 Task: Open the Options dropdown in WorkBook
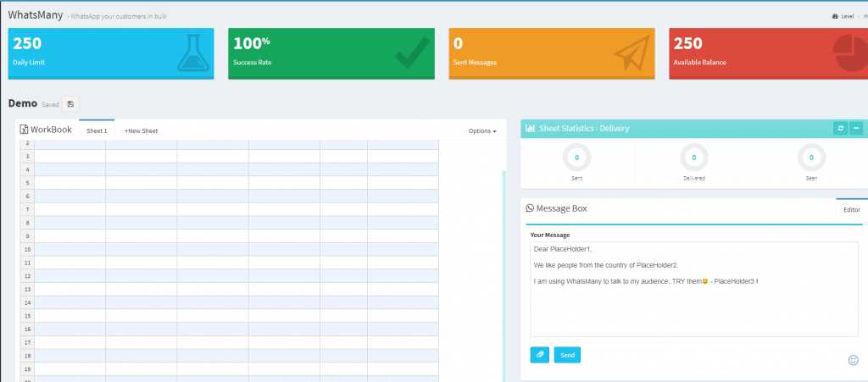[x=482, y=131]
